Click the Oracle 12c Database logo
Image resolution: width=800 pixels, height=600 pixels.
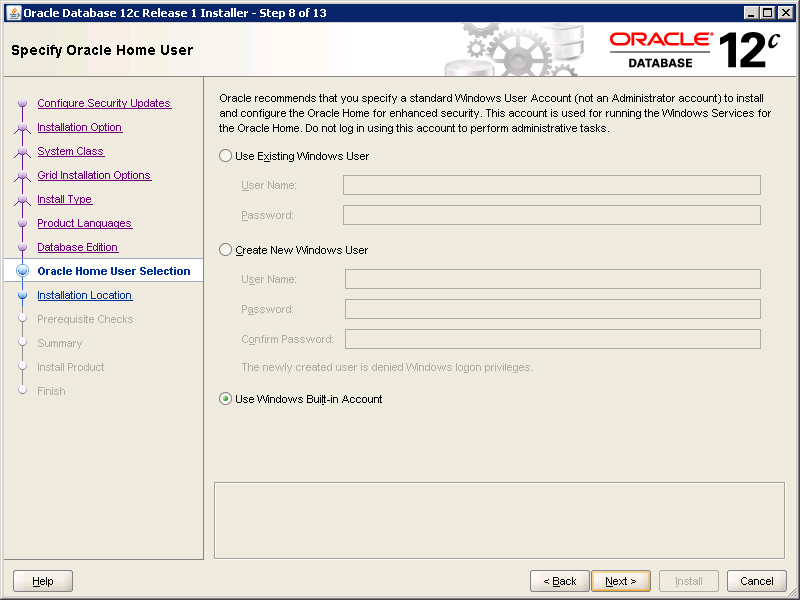(695, 50)
